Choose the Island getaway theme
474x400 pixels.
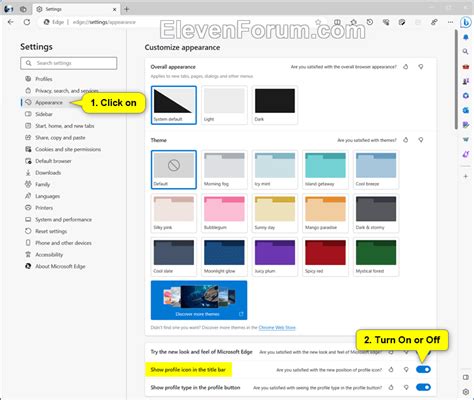[x=325, y=170]
